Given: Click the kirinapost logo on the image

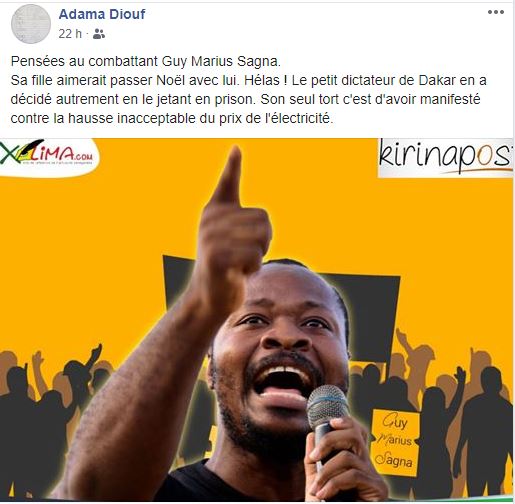Looking at the screenshot, I should 445,157.
